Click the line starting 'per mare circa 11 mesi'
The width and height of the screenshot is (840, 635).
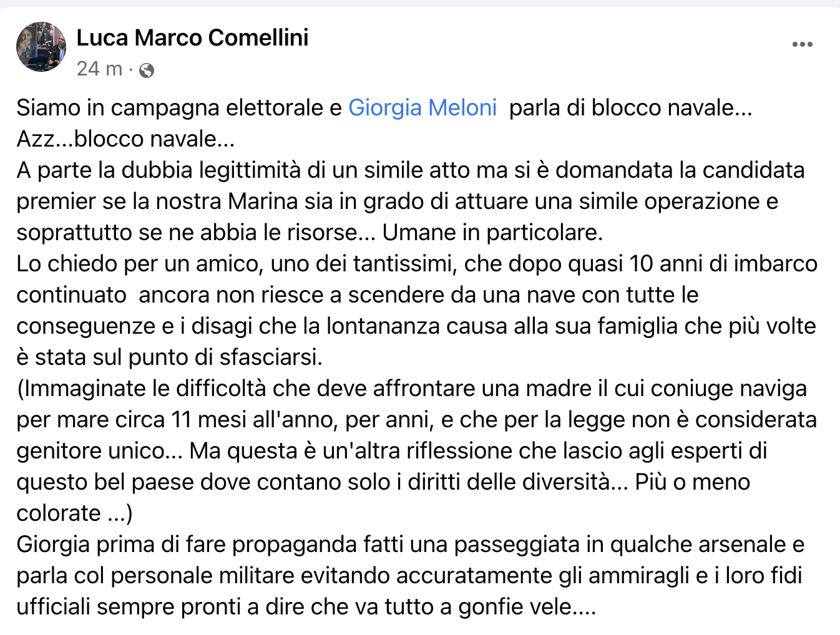(416, 420)
